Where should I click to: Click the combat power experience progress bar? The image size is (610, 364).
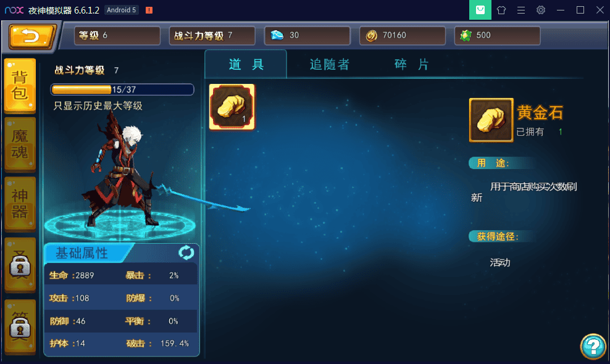122,89
